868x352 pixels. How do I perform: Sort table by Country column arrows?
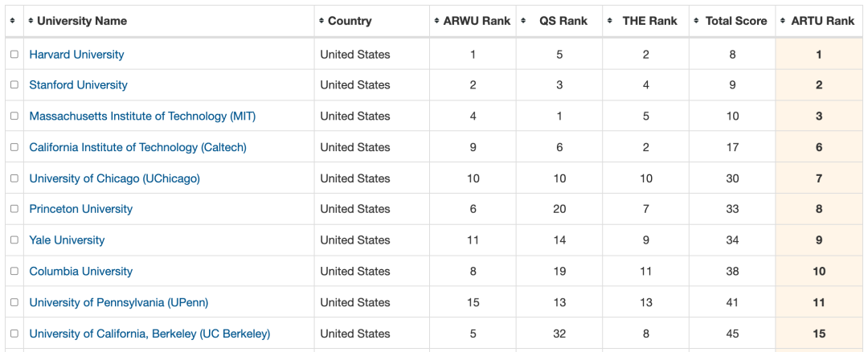(321, 21)
